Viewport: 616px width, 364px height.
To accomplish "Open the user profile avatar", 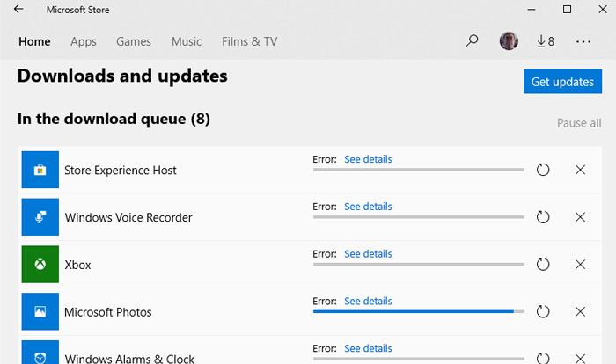I will pos(509,41).
